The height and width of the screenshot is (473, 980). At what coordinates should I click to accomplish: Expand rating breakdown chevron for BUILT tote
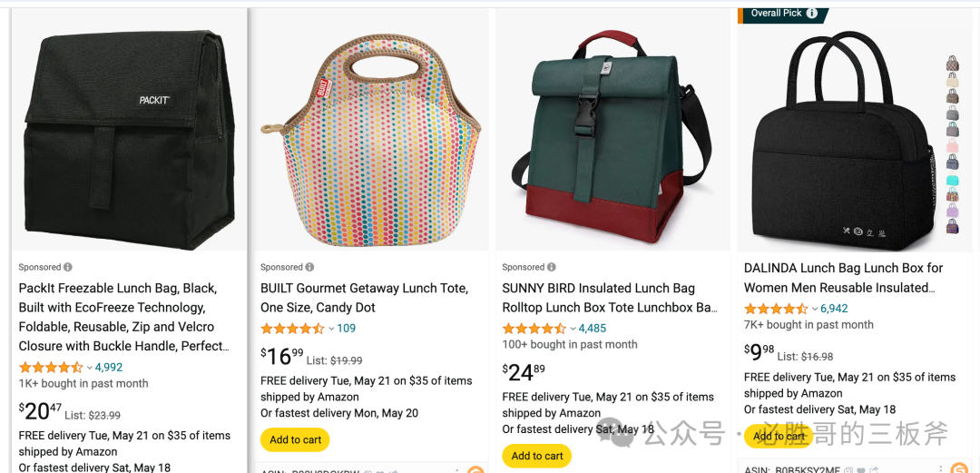(x=331, y=329)
